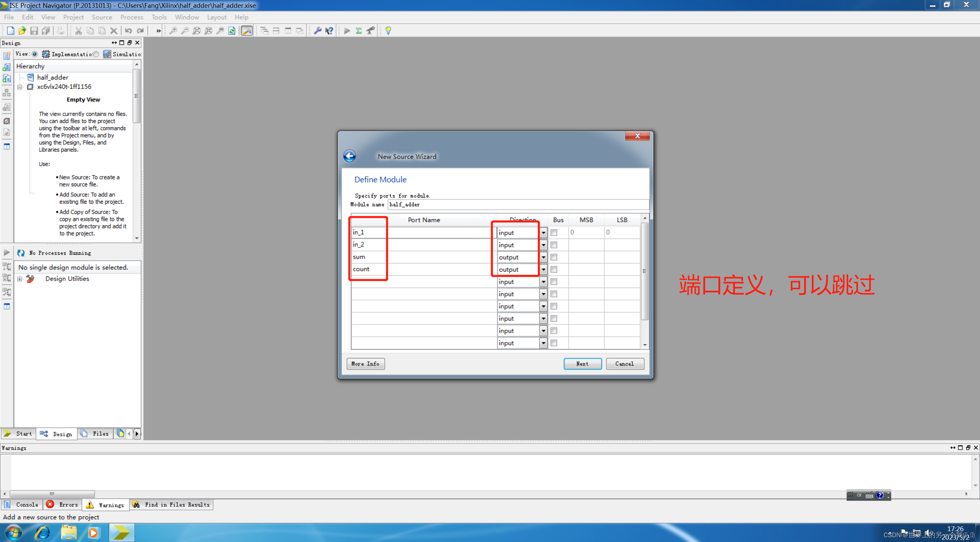Open the Process menu

click(132, 17)
